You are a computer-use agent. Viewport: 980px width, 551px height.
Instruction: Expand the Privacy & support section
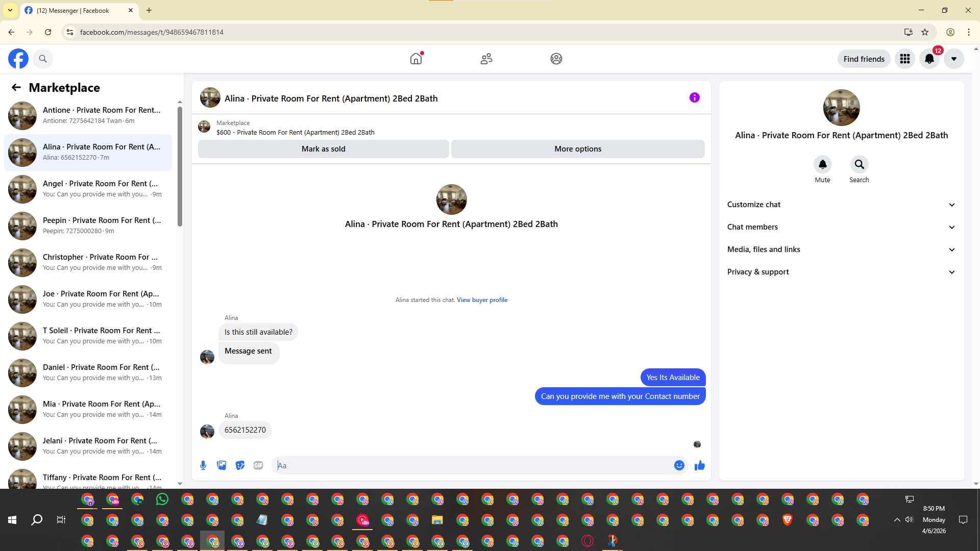pos(841,272)
